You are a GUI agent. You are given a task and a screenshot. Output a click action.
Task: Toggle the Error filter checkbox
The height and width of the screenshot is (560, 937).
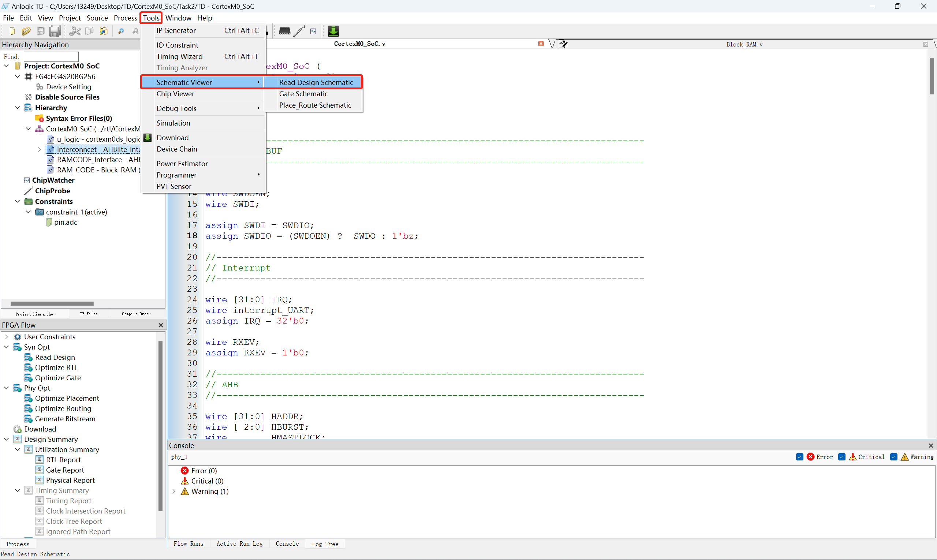click(800, 457)
